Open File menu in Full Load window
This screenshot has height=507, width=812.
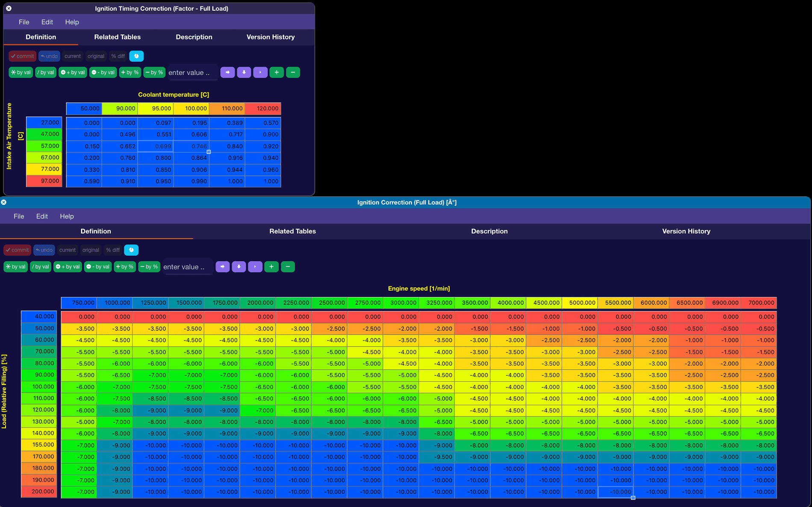pos(19,216)
